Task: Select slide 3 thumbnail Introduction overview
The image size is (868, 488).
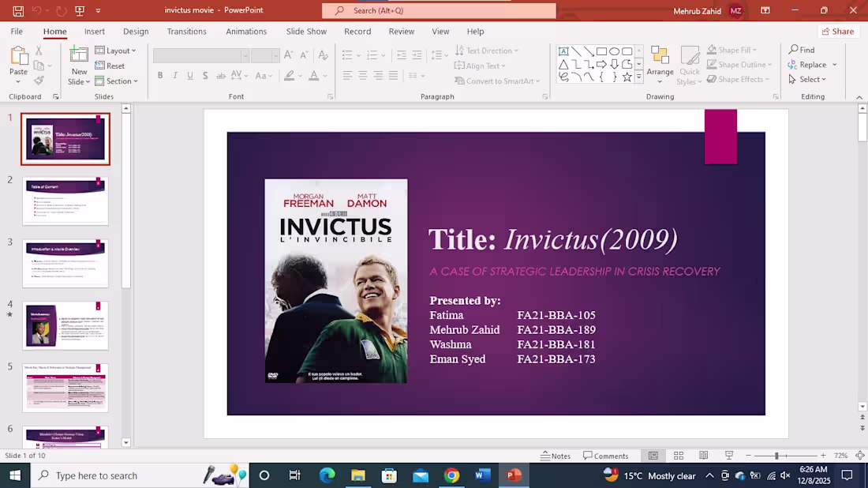Action: tap(65, 263)
